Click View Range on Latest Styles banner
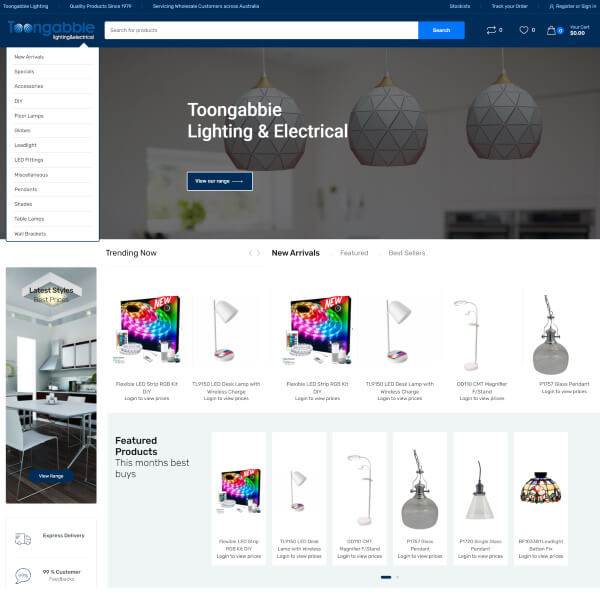 click(x=51, y=476)
